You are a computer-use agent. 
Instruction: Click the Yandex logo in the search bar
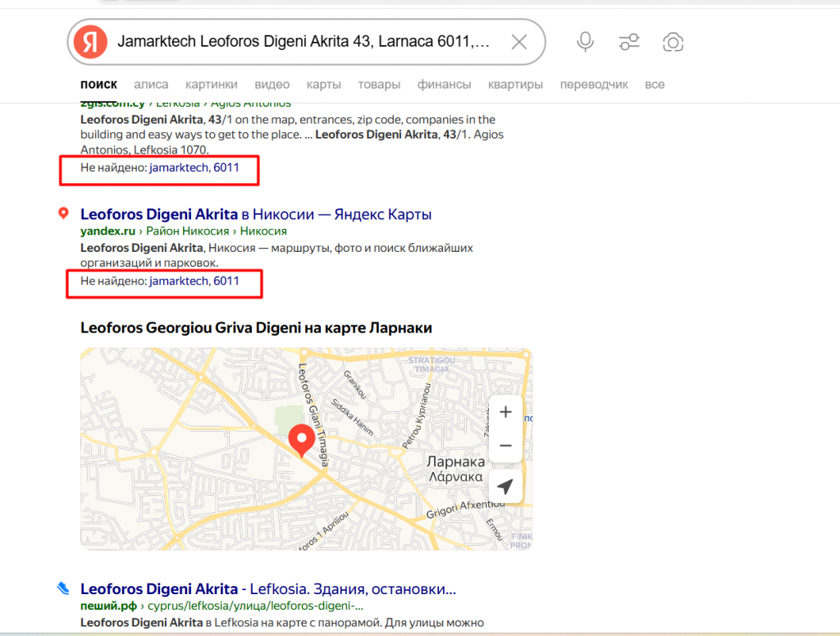pyautogui.click(x=90, y=42)
